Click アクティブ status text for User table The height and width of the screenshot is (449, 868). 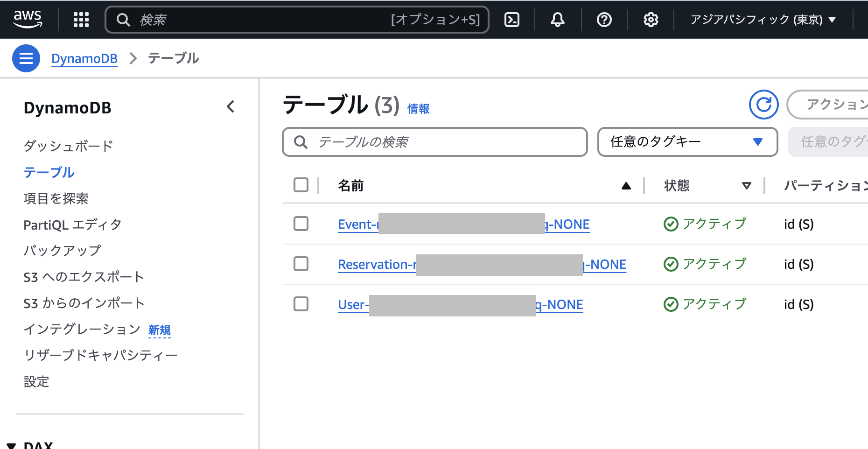tap(715, 304)
